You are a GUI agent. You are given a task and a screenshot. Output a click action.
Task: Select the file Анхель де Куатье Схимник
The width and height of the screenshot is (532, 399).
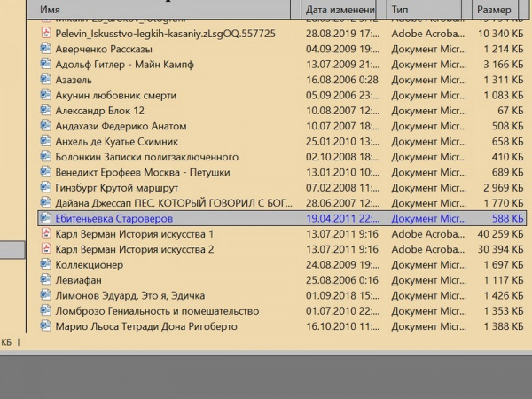tap(117, 142)
